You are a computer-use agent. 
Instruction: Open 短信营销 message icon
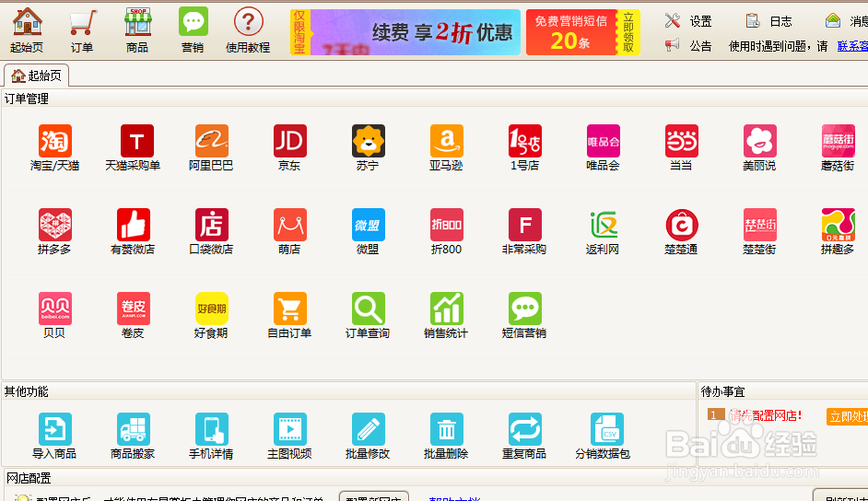coord(525,316)
